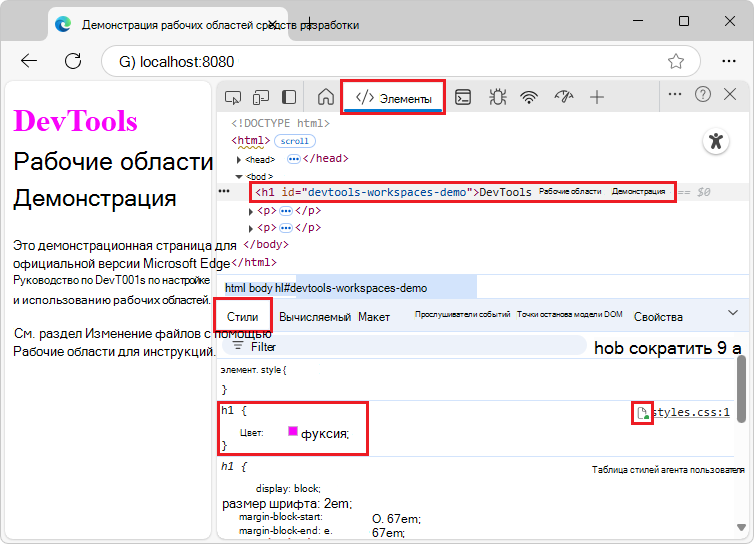Close the DevTools panel
Screen dimensions: 754x544
pyautogui.click(x=730, y=94)
